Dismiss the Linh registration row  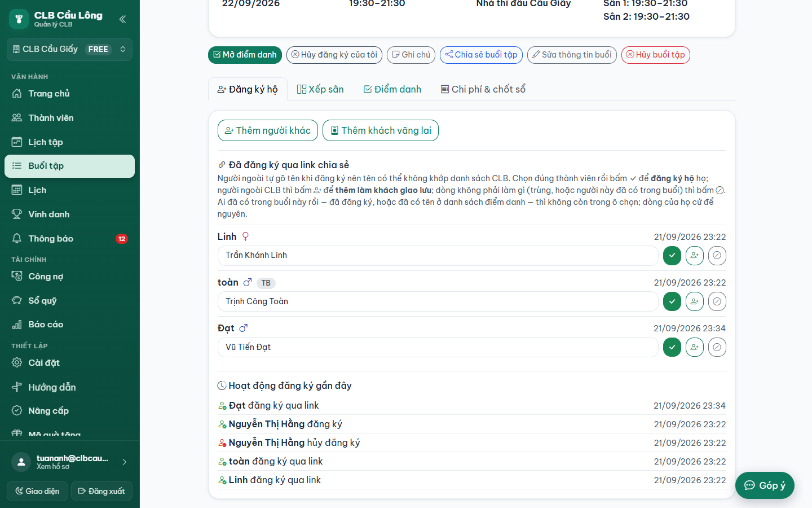(x=717, y=256)
